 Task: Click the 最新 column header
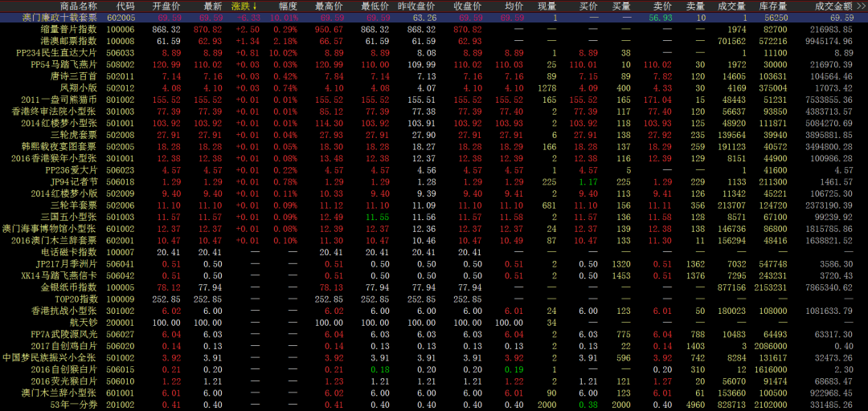click(x=212, y=6)
